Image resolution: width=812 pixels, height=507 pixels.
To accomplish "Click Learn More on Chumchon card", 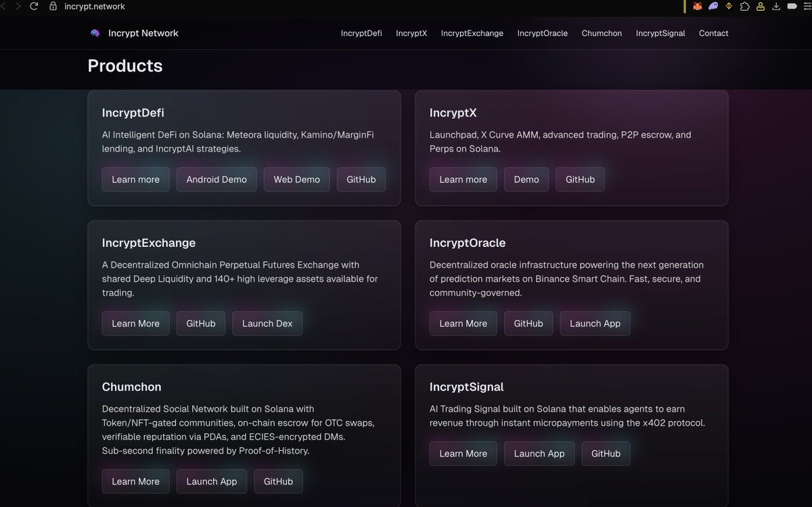I will tap(135, 481).
